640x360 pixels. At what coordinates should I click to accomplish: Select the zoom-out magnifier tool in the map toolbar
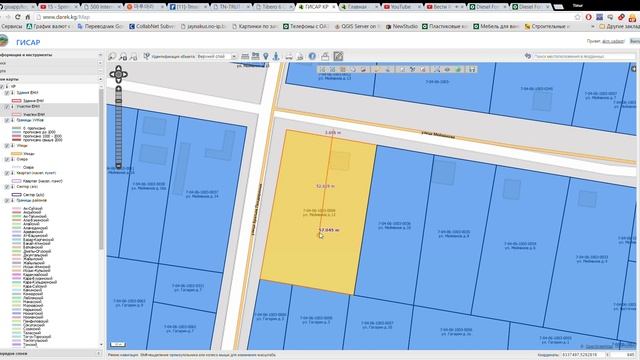coord(123,56)
